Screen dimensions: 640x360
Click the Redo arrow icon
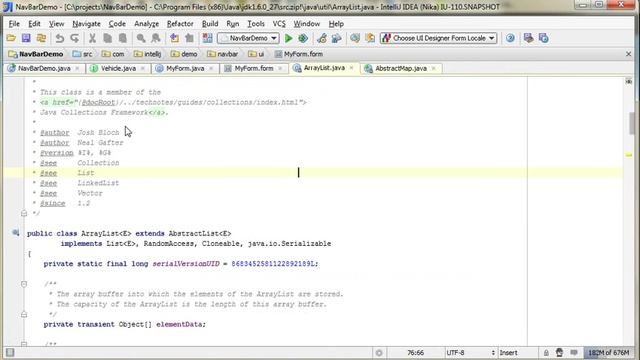pyautogui.click(x=75, y=38)
